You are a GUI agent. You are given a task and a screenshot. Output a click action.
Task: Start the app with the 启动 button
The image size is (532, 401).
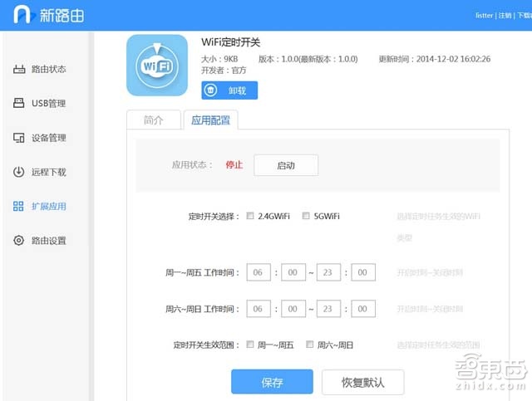[x=286, y=165]
